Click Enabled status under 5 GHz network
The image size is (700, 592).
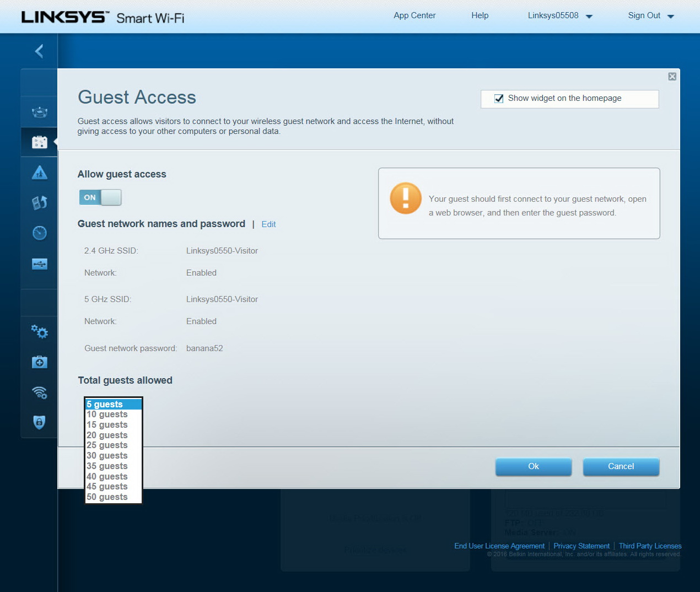pyautogui.click(x=201, y=321)
